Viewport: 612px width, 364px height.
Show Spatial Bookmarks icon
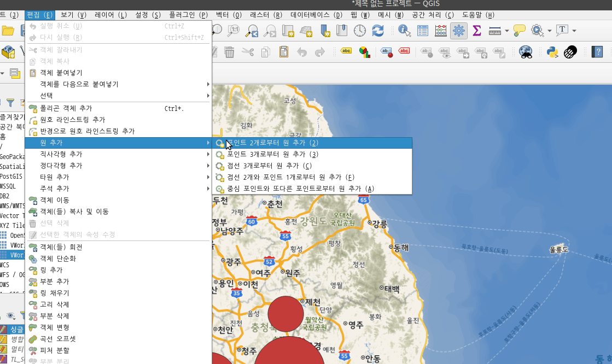point(341,31)
